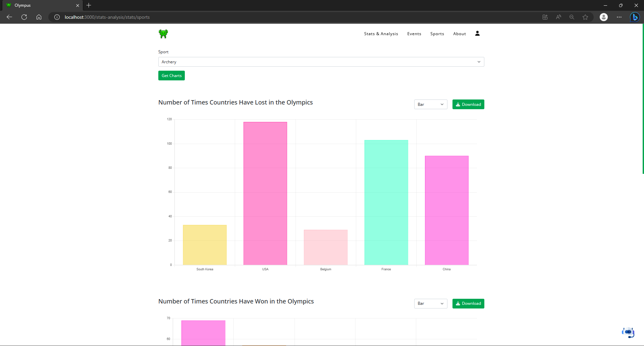This screenshot has height=346, width=644.
Task: Expand the Sport dropdown showing Archery
Action: 321,62
